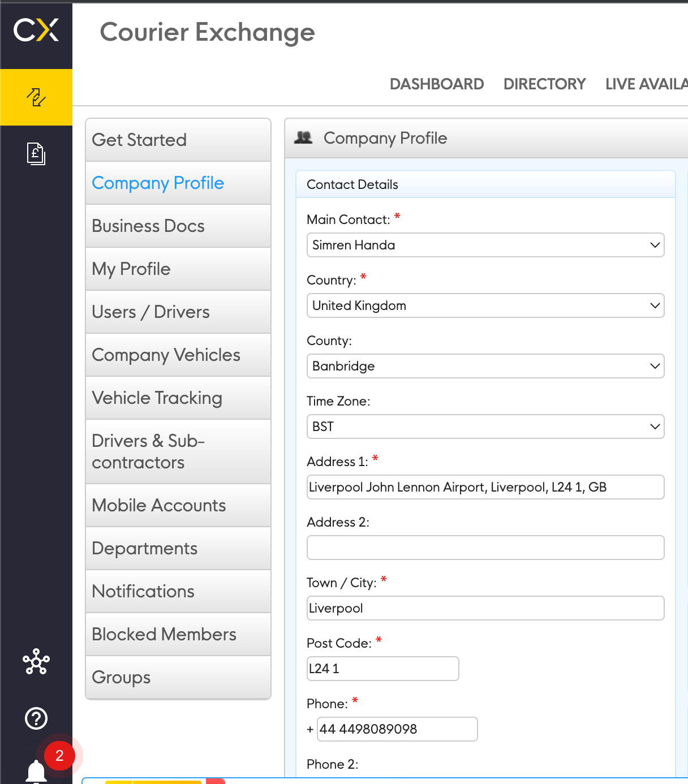Select Get Started in side menu

pyautogui.click(x=178, y=140)
